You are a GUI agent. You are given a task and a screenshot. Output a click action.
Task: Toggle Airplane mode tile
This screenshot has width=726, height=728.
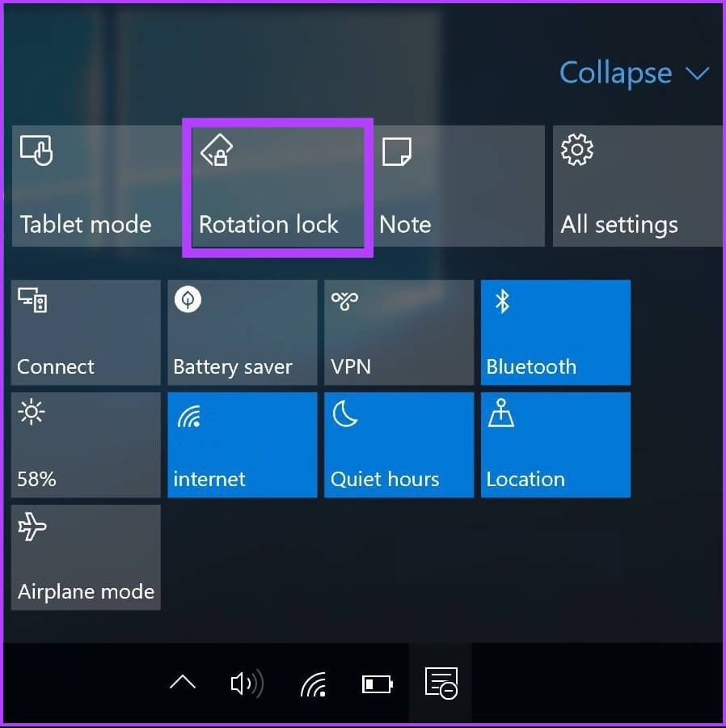point(86,557)
